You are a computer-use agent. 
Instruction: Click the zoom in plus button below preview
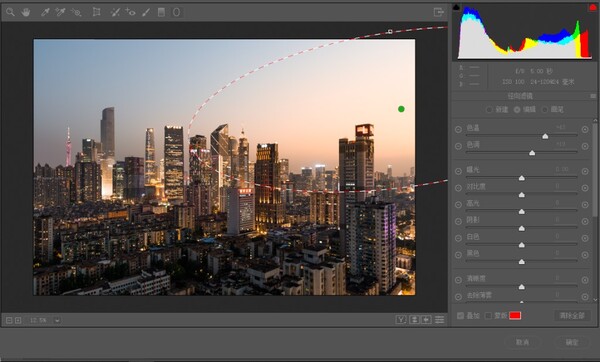pyautogui.click(x=18, y=320)
